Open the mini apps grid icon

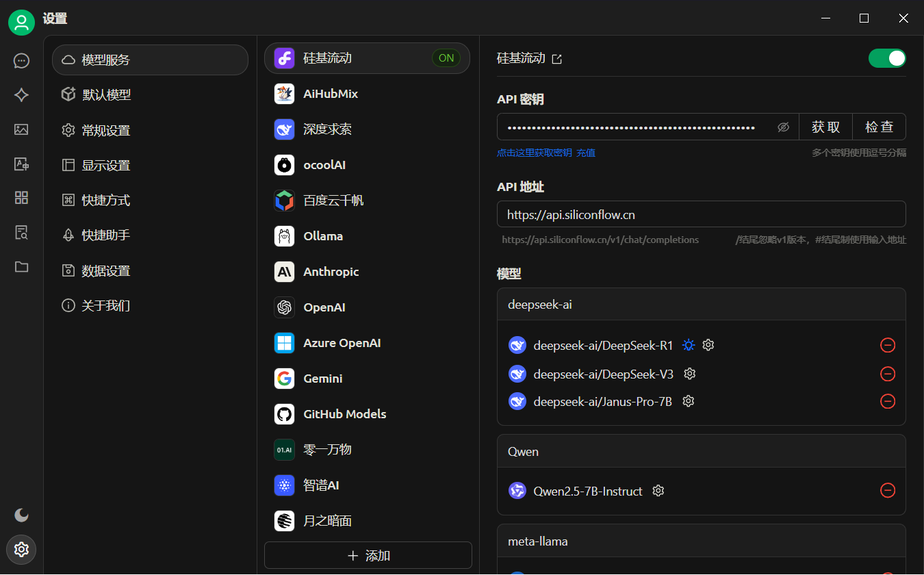pos(21,198)
